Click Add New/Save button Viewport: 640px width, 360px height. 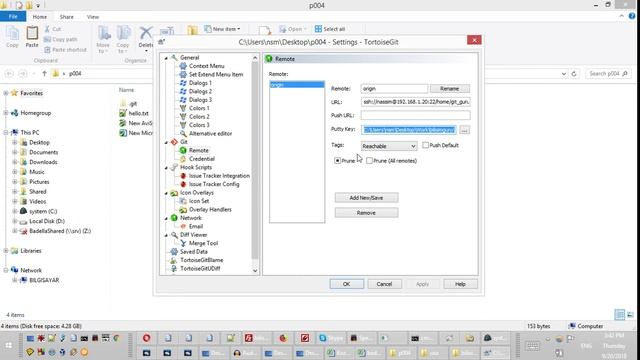pyautogui.click(x=366, y=198)
